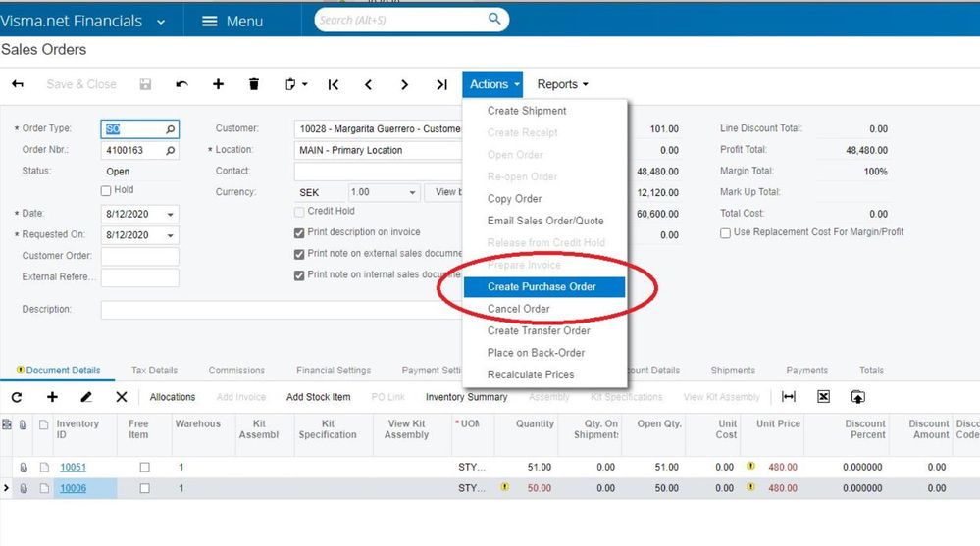The height and width of the screenshot is (546, 980).
Task: Click the note icon on row 10006
Action: 44,488
